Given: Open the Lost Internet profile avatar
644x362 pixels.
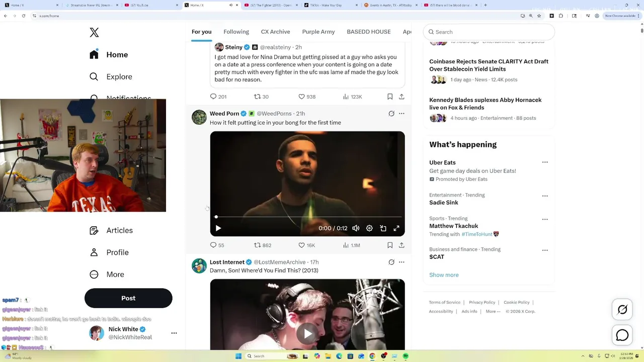Looking at the screenshot, I should pos(199,265).
